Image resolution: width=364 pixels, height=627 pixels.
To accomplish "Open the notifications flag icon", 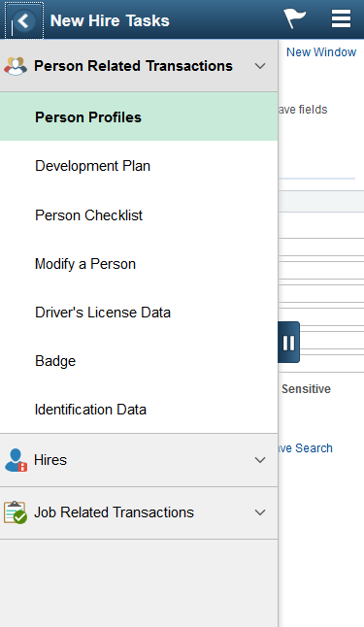I will (x=295, y=19).
